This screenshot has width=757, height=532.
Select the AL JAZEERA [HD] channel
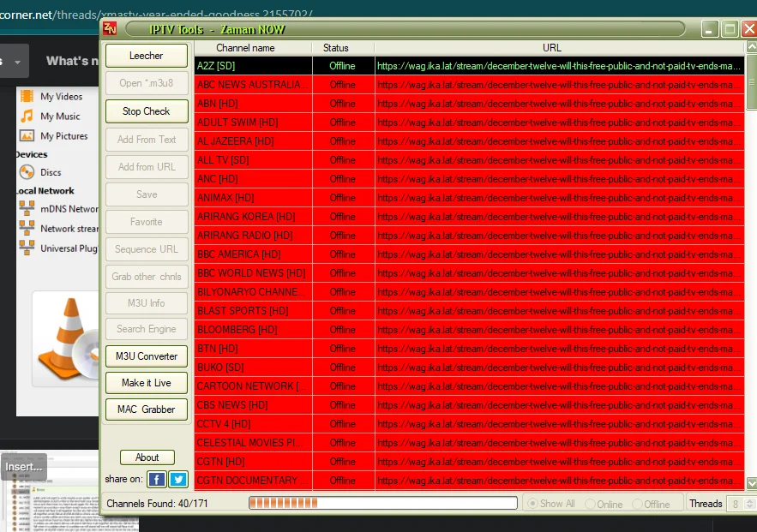[x=469, y=141]
